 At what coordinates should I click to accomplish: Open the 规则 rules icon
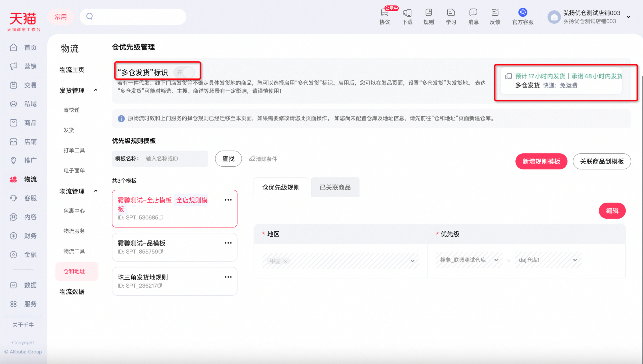click(x=429, y=16)
